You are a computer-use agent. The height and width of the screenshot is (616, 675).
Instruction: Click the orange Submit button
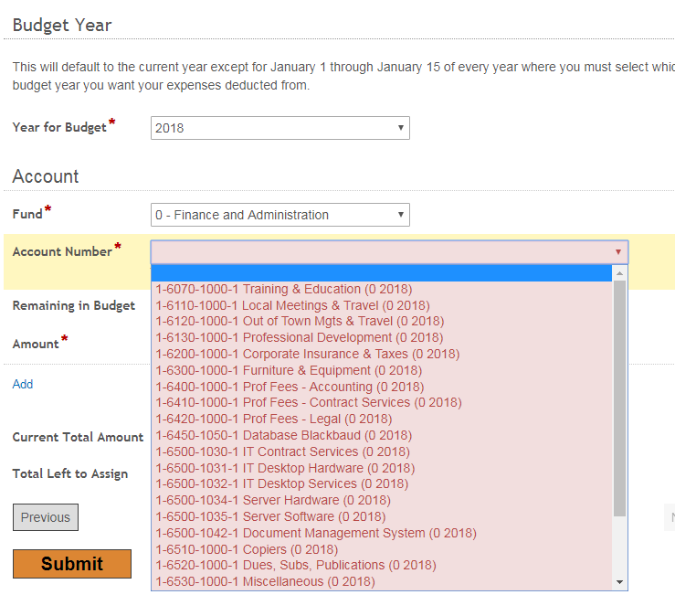coord(72,563)
